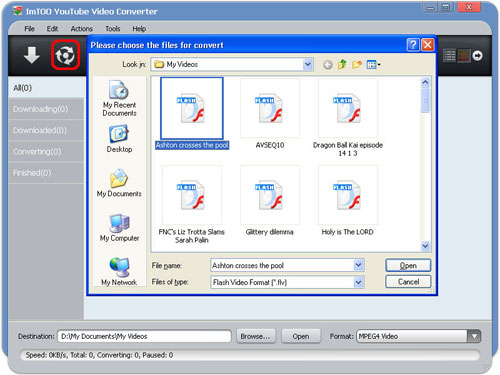Image resolution: width=500 pixels, height=375 pixels.
Task: Click the Cancel button in dialog
Action: 408,282
